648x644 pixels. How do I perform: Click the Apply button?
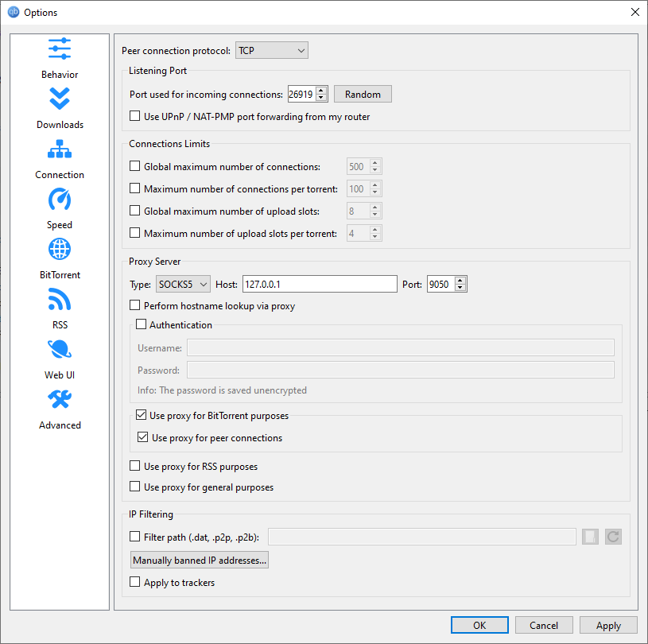[608, 626]
